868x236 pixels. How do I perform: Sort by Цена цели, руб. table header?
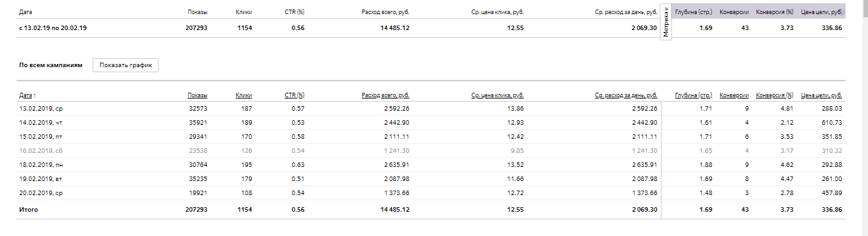821,95
